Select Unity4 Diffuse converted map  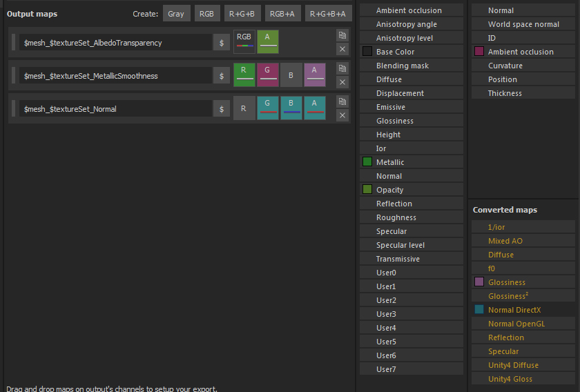click(x=523, y=365)
